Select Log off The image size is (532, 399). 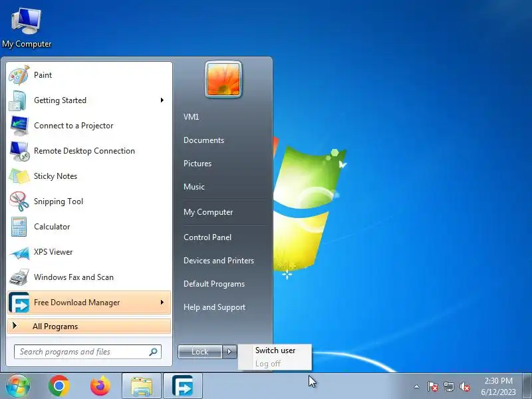275,364
